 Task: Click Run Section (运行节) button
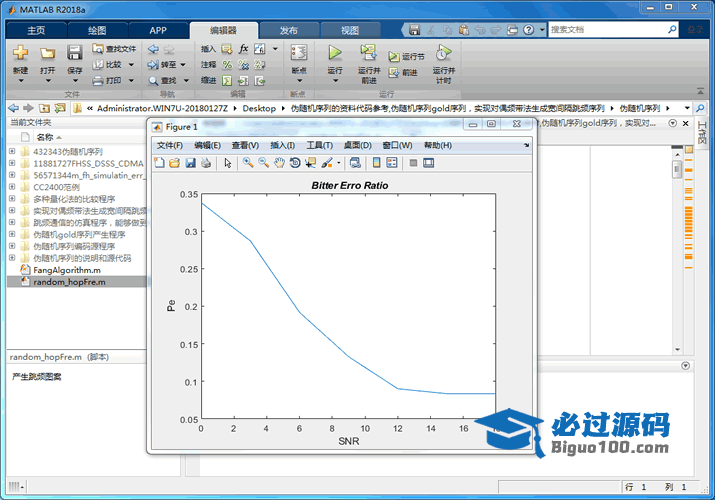pyautogui.click(x=406, y=57)
